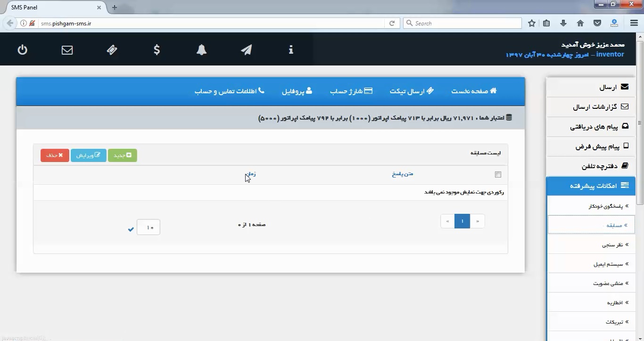Click the green جدید new button
Screen dimensions: 644x341
click(x=123, y=155)
